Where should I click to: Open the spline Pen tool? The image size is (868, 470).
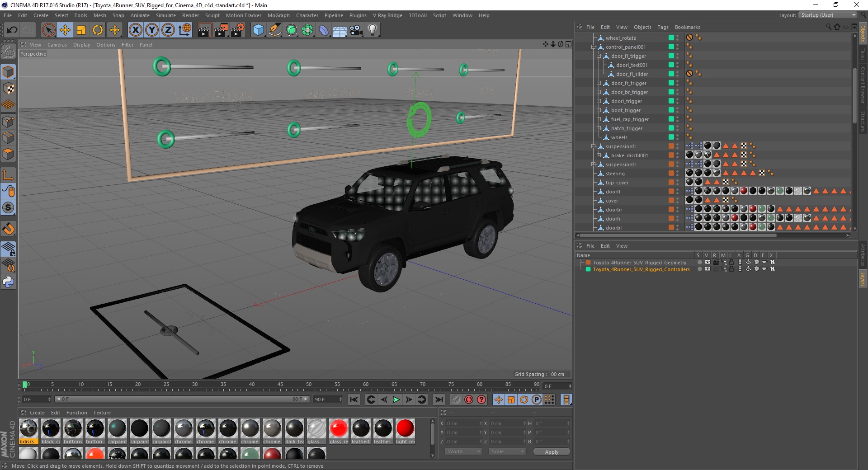[x=274, y=30]
